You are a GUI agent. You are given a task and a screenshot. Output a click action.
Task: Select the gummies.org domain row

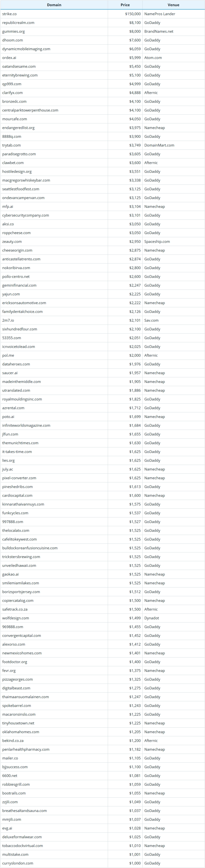(x=14, y=31)
